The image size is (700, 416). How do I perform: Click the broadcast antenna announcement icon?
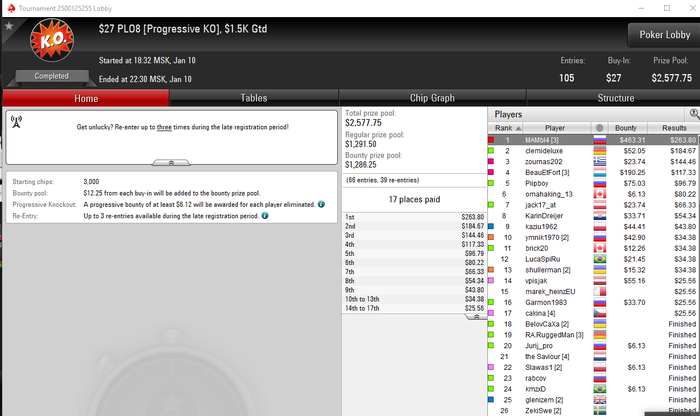pos(17,121)
